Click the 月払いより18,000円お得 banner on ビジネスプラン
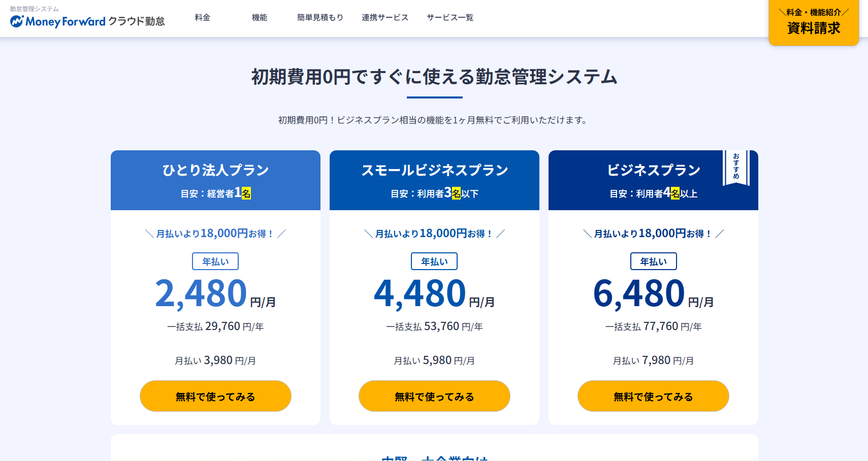The height and width of the screenshot is (461, 868). click(x=653, y=234)
